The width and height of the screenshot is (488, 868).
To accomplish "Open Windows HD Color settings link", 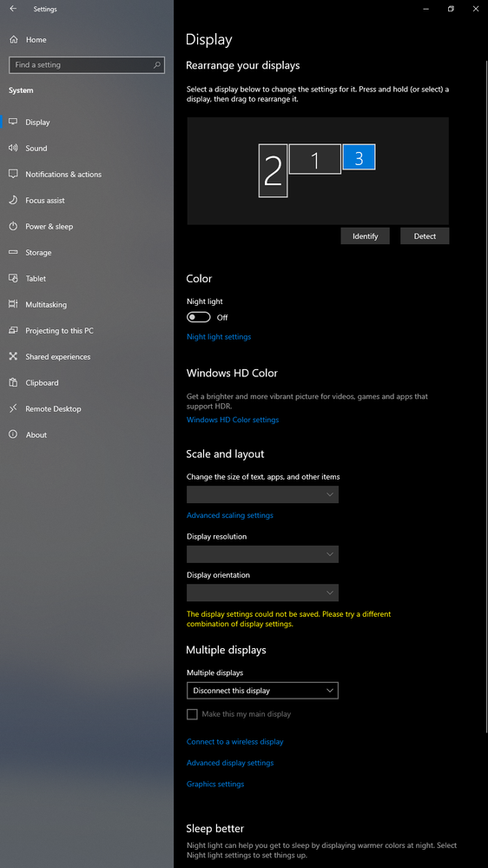I will tap(233, 420).
